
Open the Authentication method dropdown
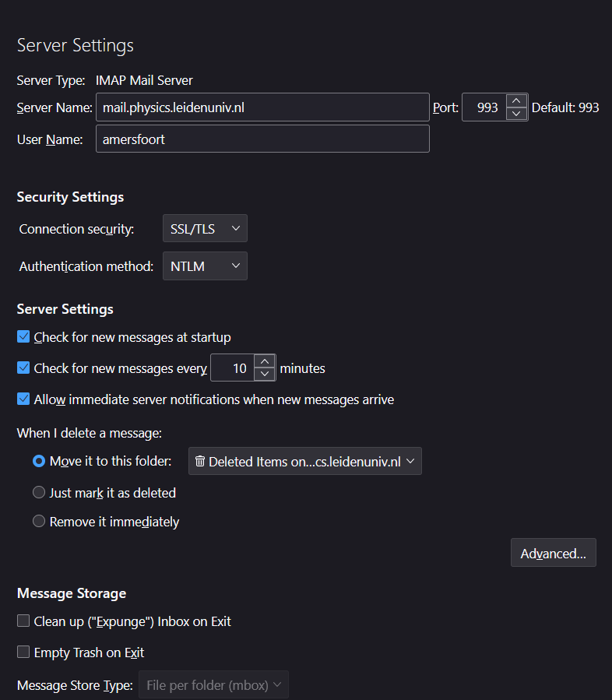pyautogui.click(x=205, y=266)
